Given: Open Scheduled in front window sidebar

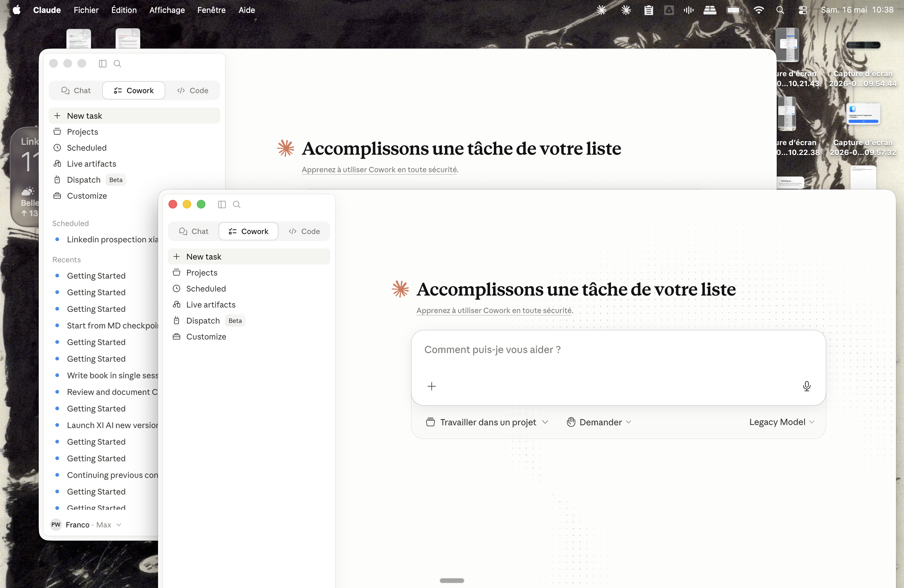Looking at the screenshot, I should [249, 289].
